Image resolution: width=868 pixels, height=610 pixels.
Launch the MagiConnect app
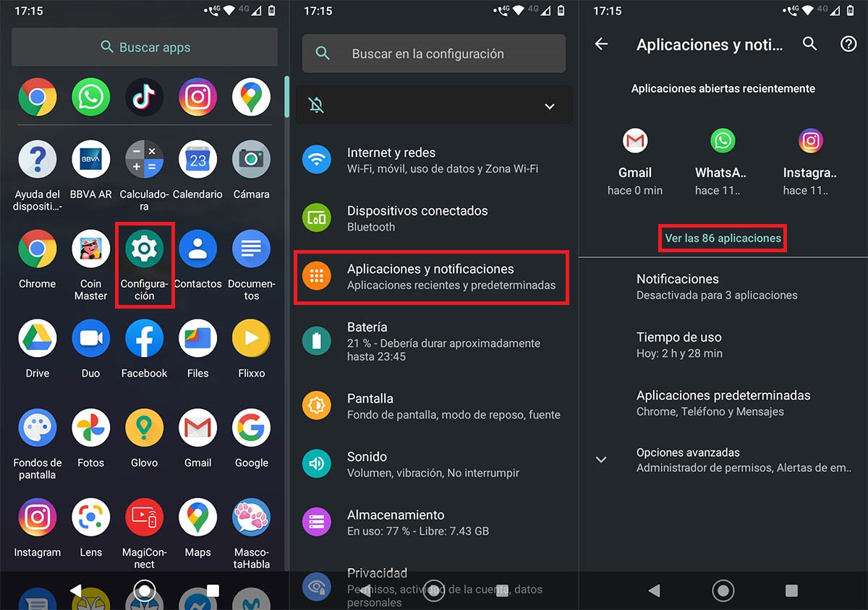coord(144,534)
